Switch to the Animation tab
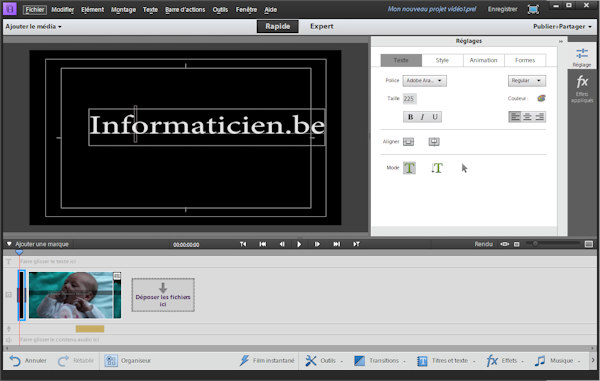The width and height of the screenshot is (600, 381). [483, 60]
